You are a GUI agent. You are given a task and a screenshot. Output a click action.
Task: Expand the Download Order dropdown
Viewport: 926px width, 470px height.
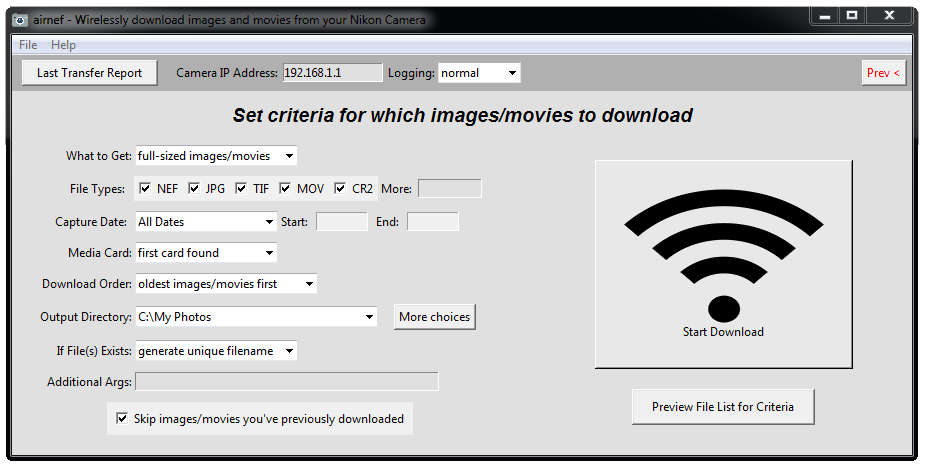coord(226,284)
